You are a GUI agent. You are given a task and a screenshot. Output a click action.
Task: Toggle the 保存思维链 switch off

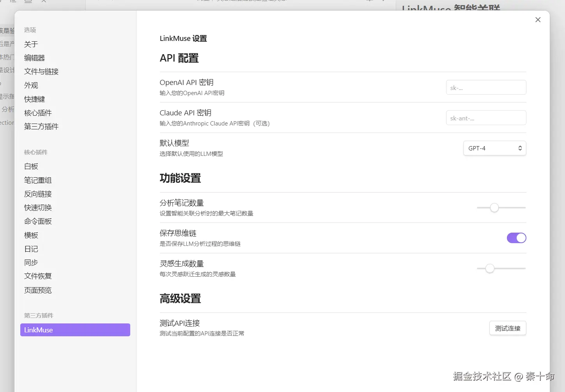tap(516, 238)
